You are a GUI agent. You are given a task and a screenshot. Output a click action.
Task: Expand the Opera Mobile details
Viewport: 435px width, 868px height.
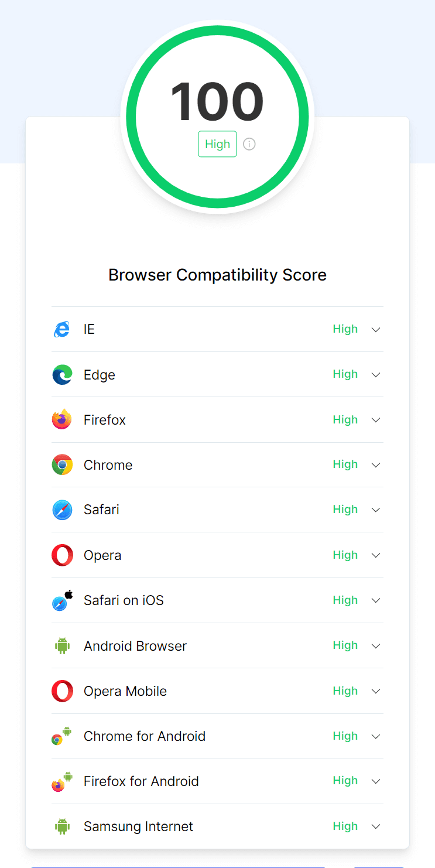click(x=375, y=691)
